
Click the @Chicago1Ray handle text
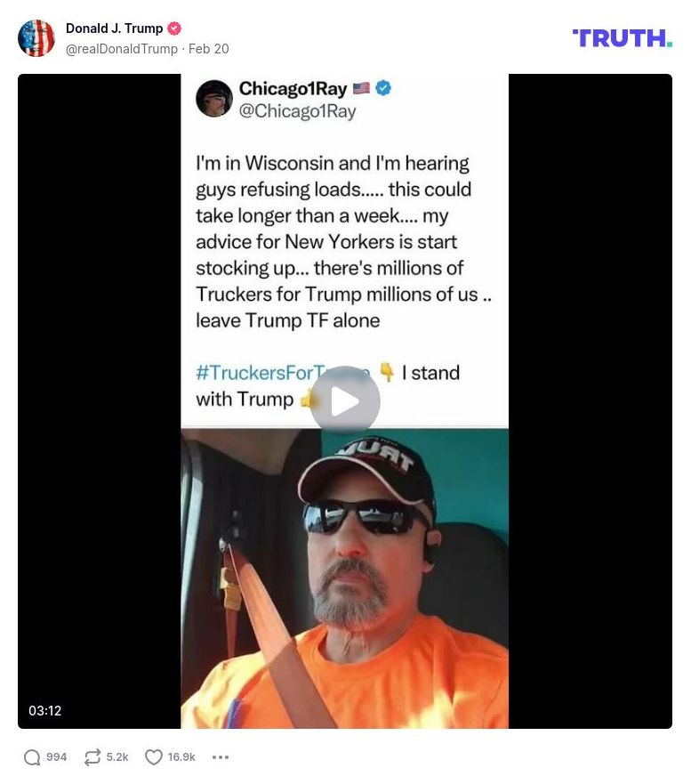pos(297,111)
